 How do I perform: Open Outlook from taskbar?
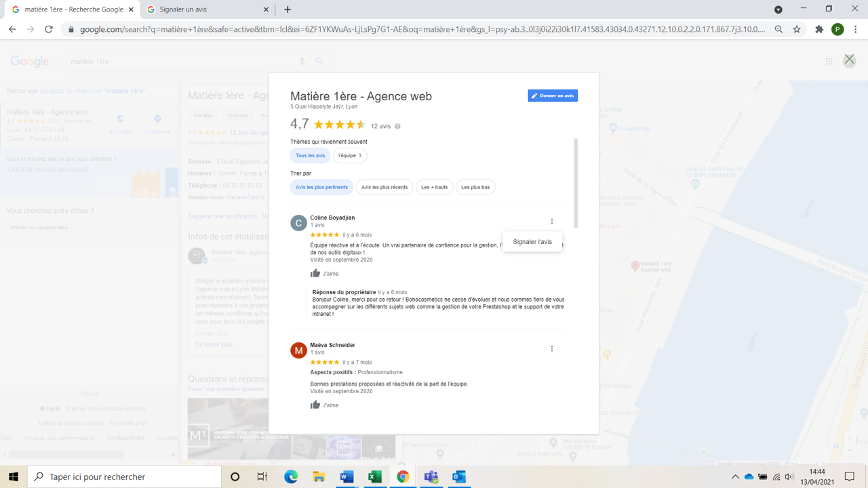click(458, 476)
